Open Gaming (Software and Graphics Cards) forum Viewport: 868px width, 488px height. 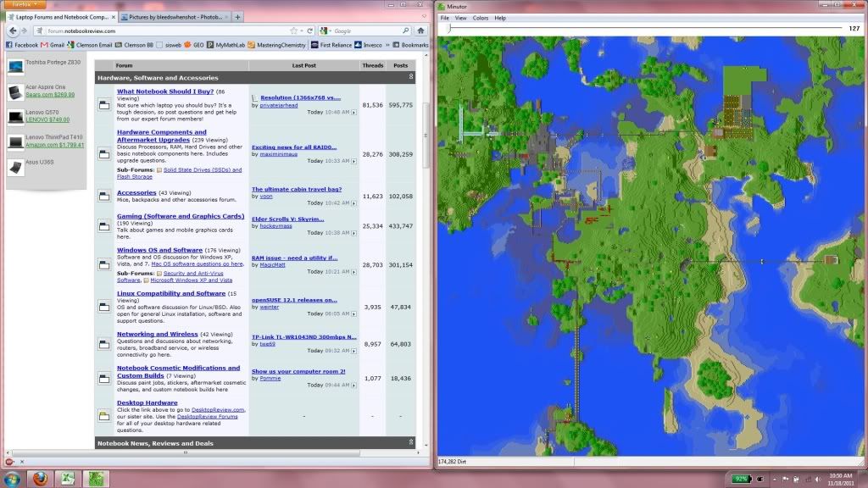pyautogui.click(x=181, y=216)
